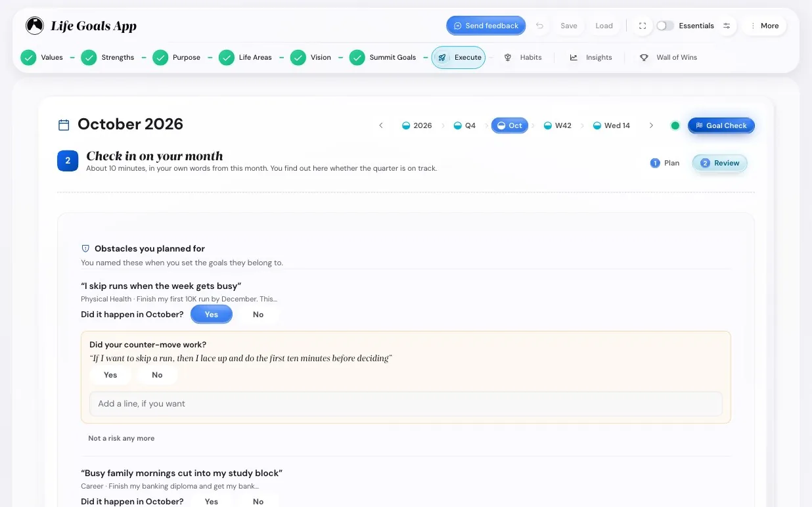
Task: Select the Wed 14 day breadcrumb
Action: coord(611,125)
